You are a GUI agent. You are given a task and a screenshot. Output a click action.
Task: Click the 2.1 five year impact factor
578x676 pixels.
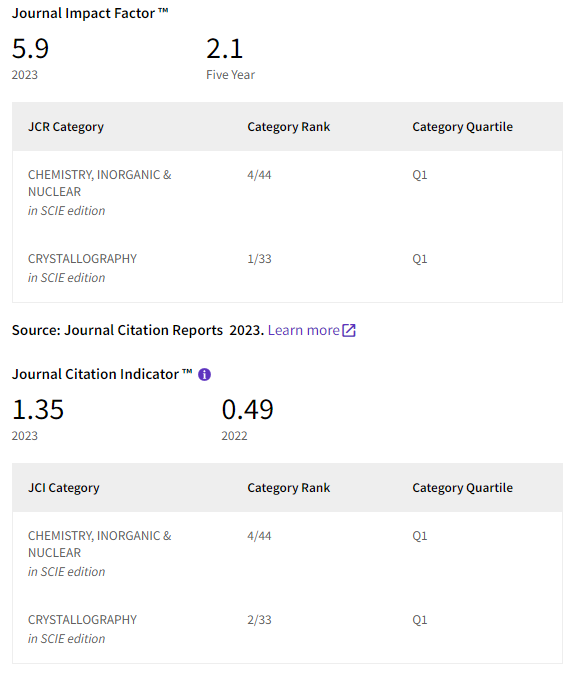(x=225, y=48)
